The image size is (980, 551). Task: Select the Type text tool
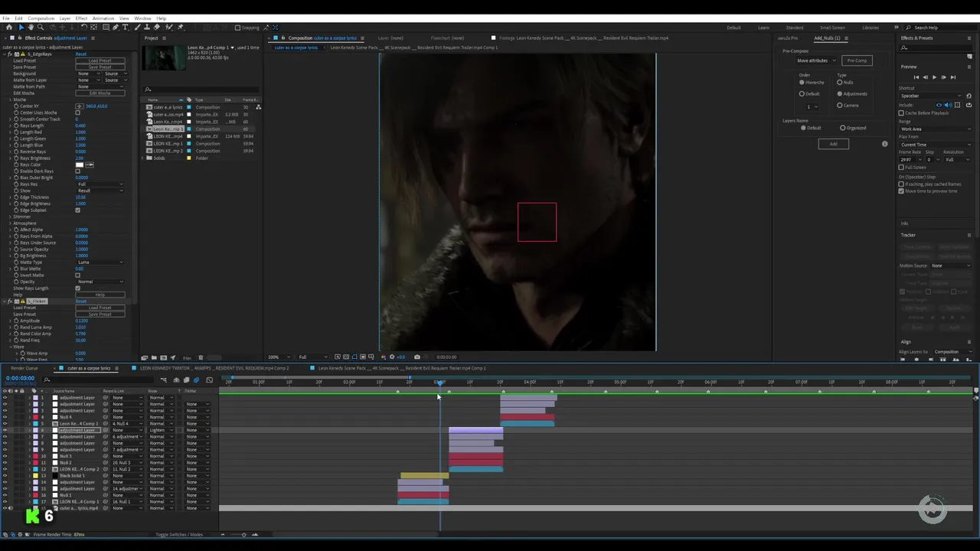pos(126,27)
